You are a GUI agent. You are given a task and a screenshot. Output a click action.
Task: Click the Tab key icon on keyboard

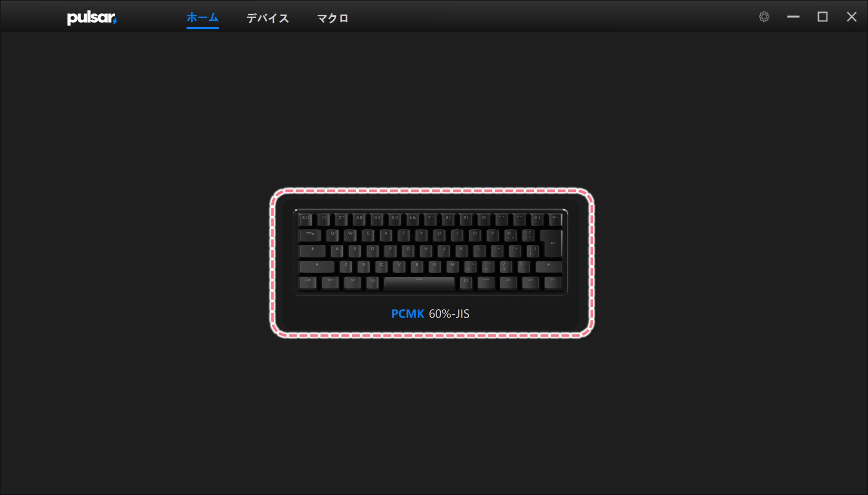[x=310, y=235]
